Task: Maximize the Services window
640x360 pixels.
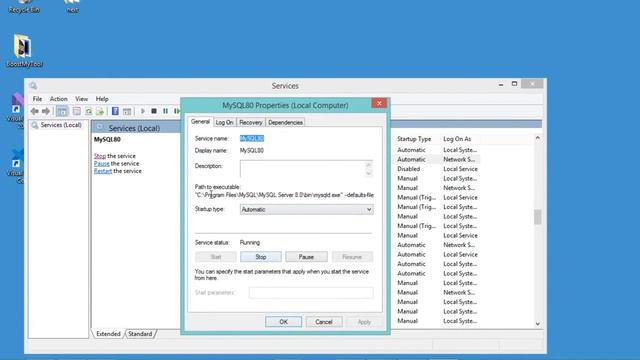Action: (514, 84)
